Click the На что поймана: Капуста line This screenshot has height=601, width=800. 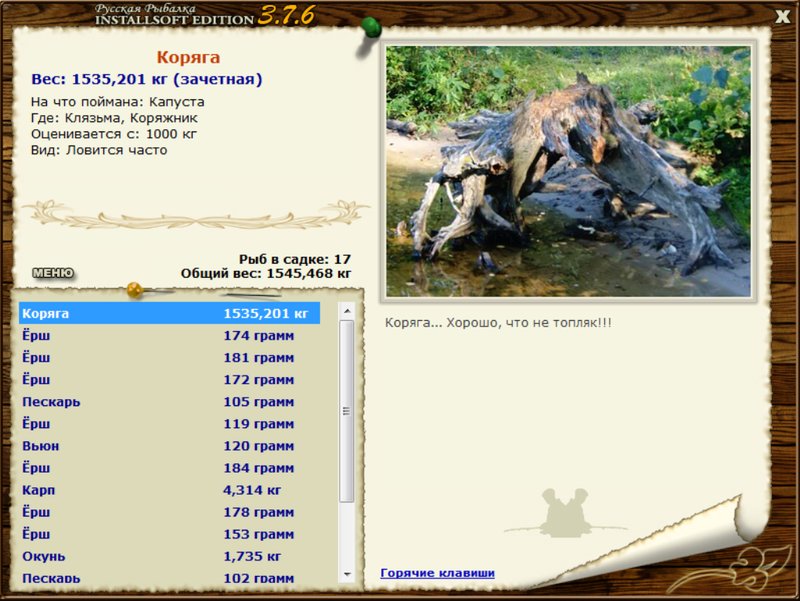(x=118, y=102)
